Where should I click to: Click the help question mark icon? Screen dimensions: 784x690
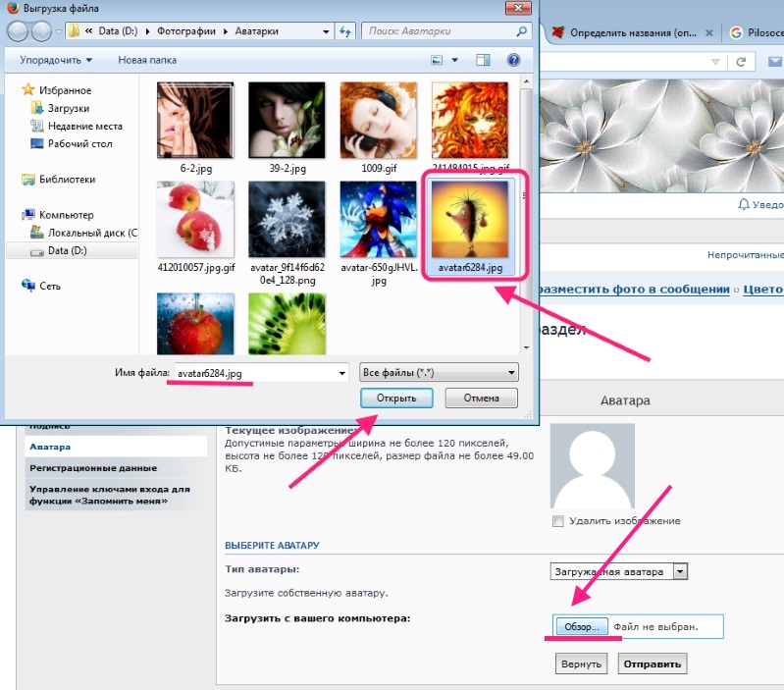click(x=513, y=60)
